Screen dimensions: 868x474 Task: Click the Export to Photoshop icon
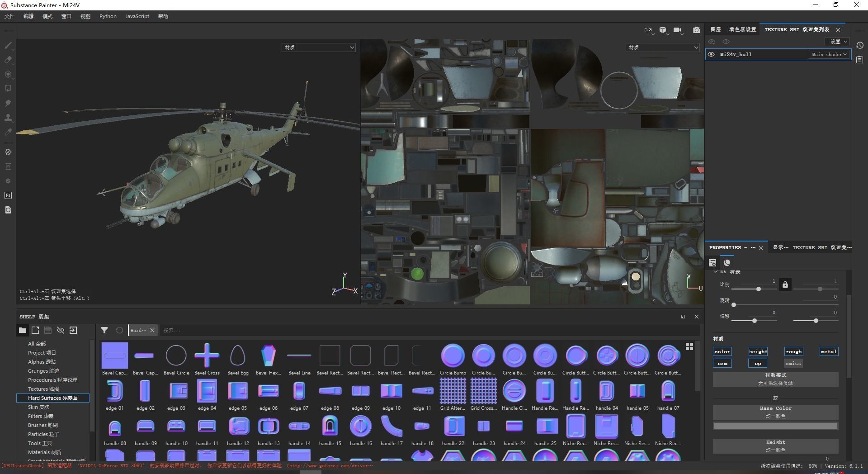[x=8, y=195]
